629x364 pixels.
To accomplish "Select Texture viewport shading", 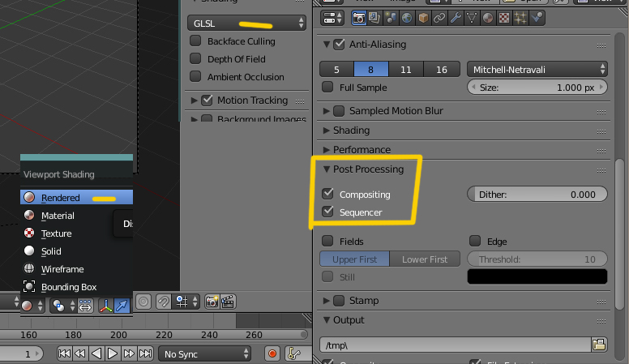I will (x=77, y=233).
